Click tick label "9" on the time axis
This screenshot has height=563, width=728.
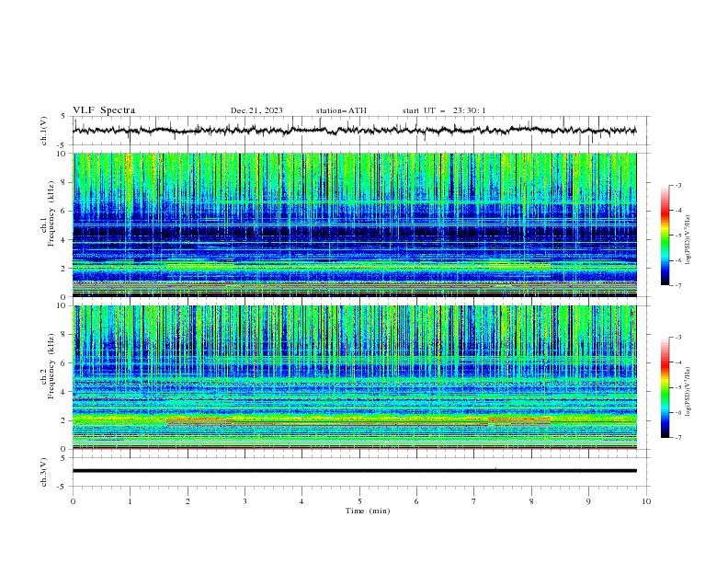(x=588, y=501)
